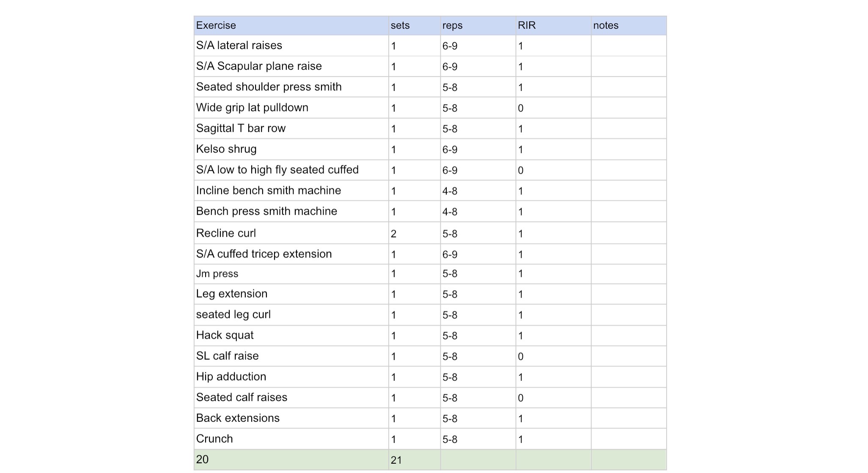Click the Jm press exercise cell
The width and height of the screenshot is (868, 473).
[x=291, y=274]
